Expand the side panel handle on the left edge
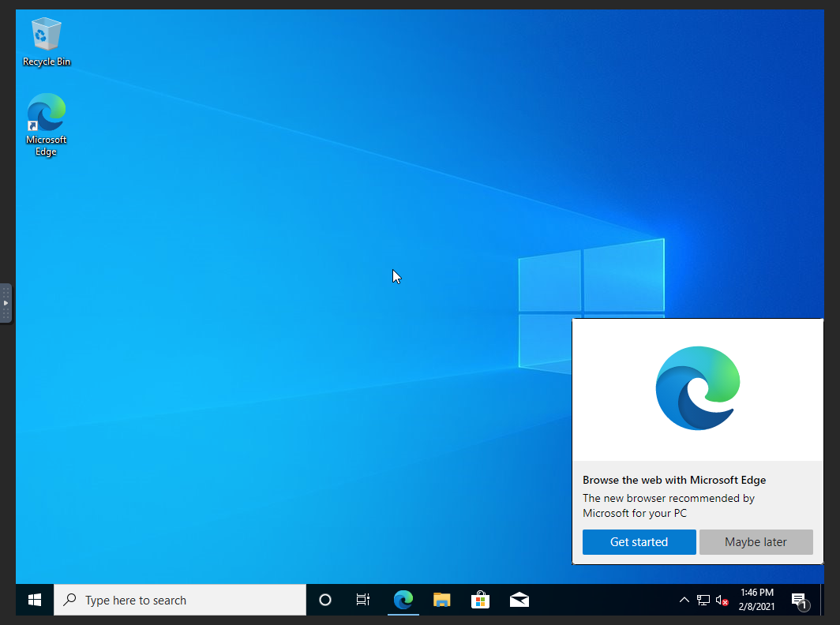Image resolution: width=840 pixels, height=625 pixels. pos(6,303)
